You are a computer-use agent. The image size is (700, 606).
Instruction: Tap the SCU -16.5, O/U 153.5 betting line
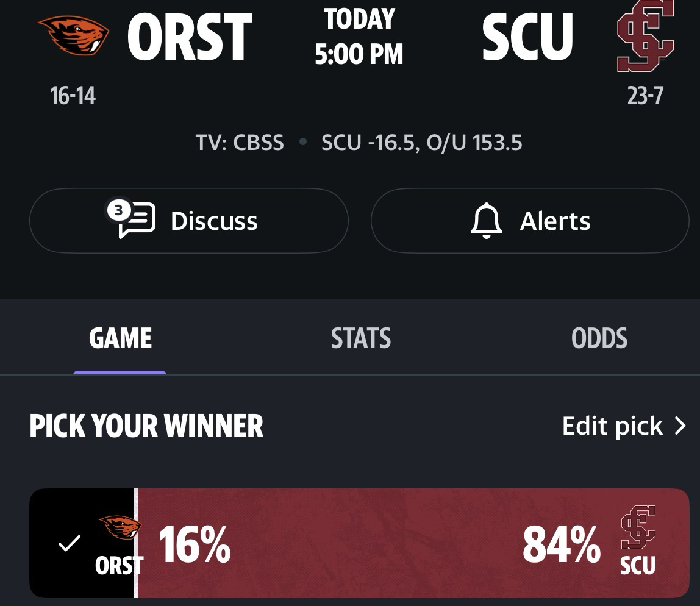pyautogui.click(x=422, y=143)
